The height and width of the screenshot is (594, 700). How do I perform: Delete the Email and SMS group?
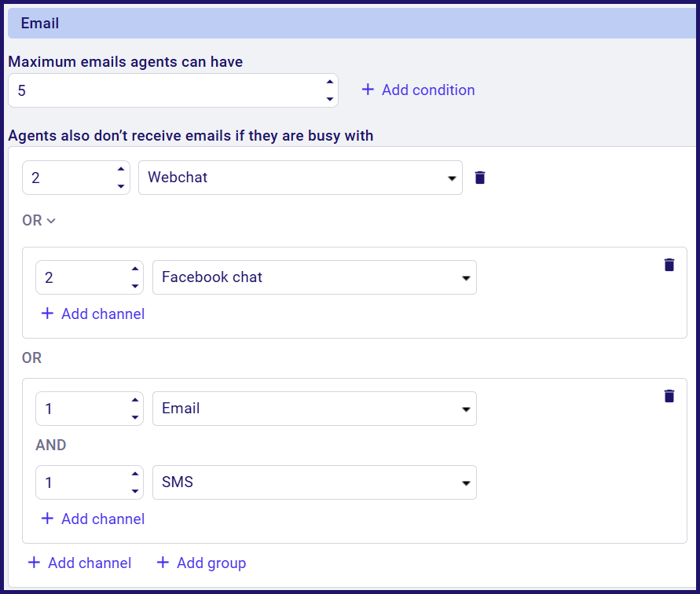669,396
